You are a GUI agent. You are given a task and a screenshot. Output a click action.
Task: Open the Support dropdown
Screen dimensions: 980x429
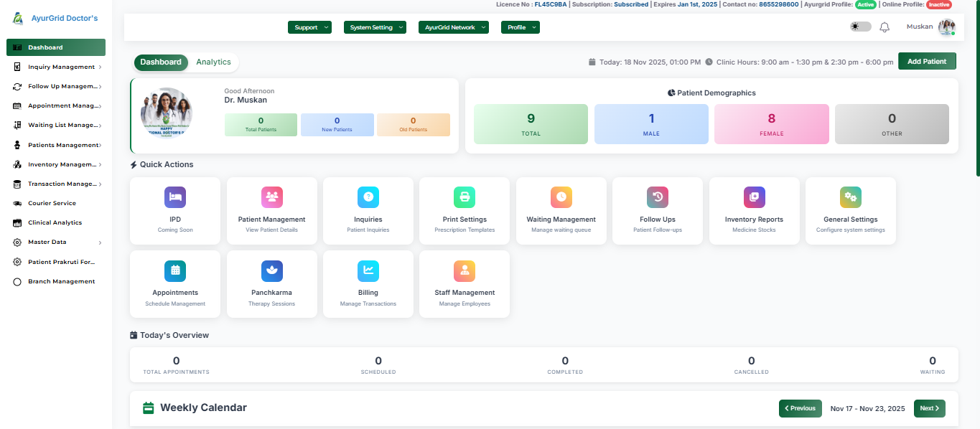[309, 27]
